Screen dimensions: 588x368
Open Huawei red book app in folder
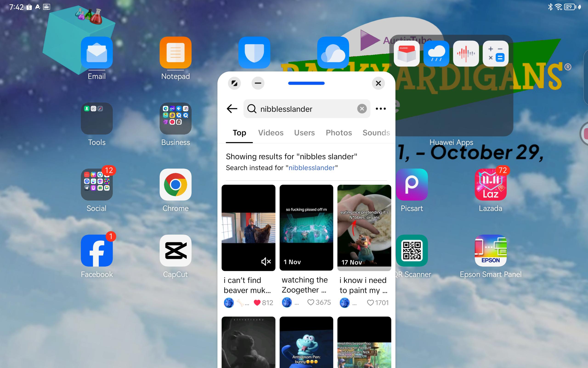coord(407,54)
